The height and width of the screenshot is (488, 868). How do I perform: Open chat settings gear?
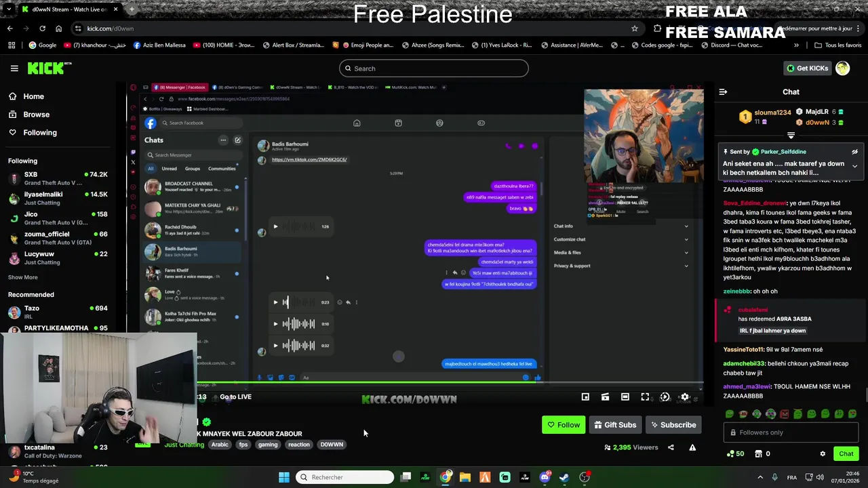pos(823,453)
